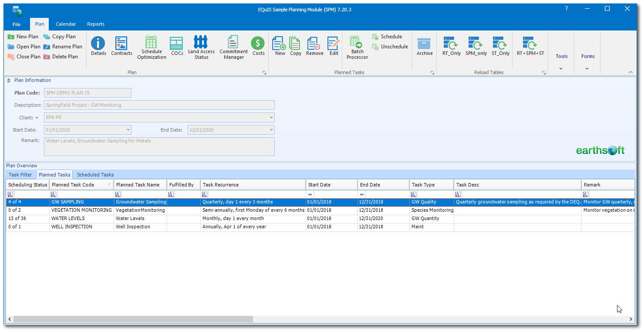This screenshot has height=332, width=644.
Task: Open the Costs tool
Action: [x=258, y=46]
